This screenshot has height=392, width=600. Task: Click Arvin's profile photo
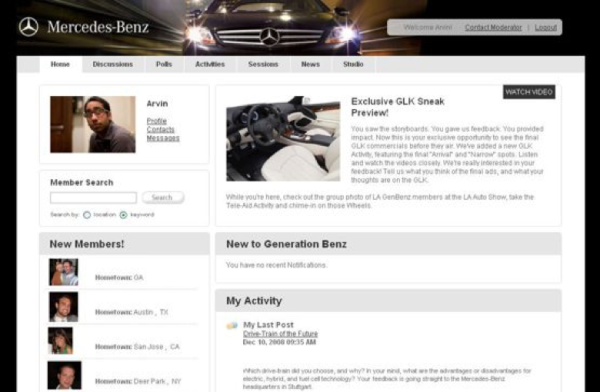pos(93,124)
